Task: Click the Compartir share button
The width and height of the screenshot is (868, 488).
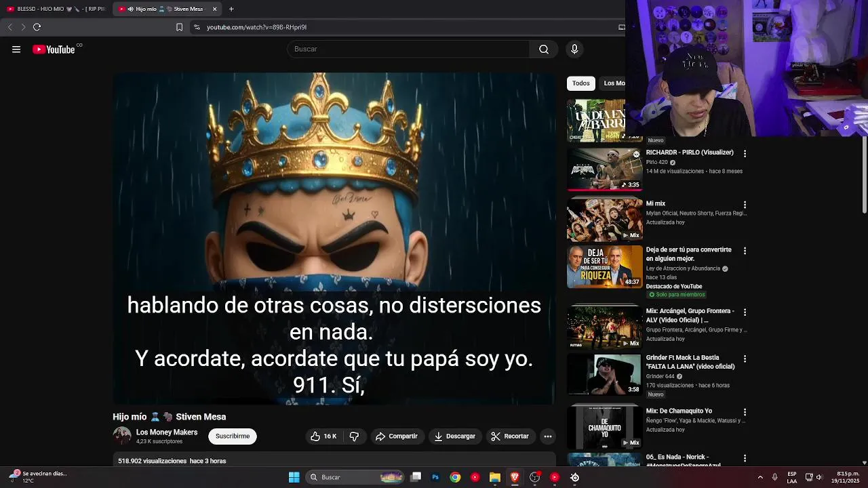Action: click(396, 436)
